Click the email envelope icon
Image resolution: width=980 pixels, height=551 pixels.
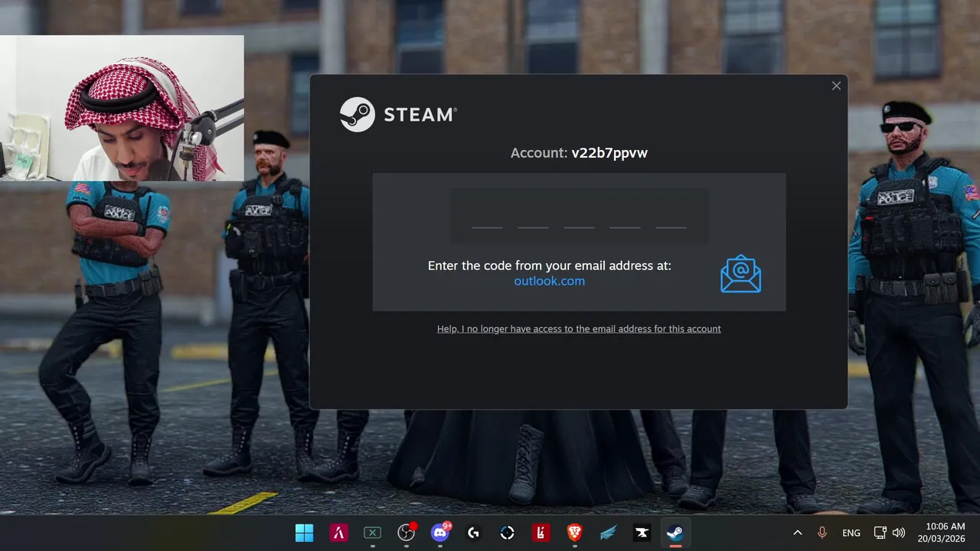(740, 273)
